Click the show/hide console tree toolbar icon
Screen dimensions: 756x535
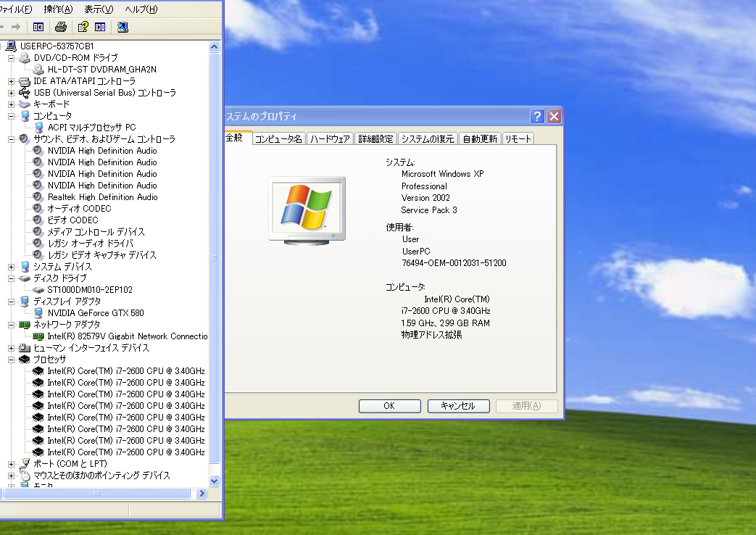pos(38,27)
